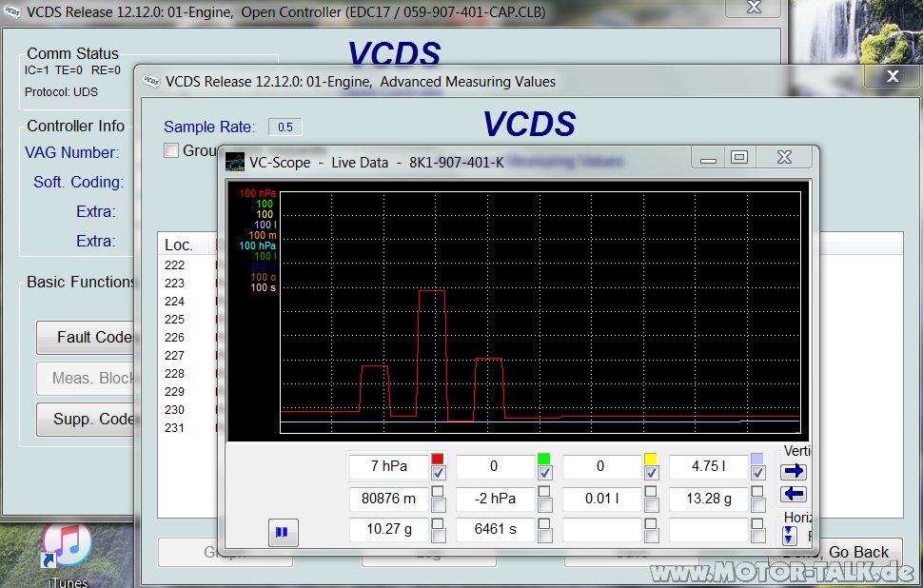The width and height of the screenshot is (923, 588).
Task: Select location row 224
Action: (175, 302)
